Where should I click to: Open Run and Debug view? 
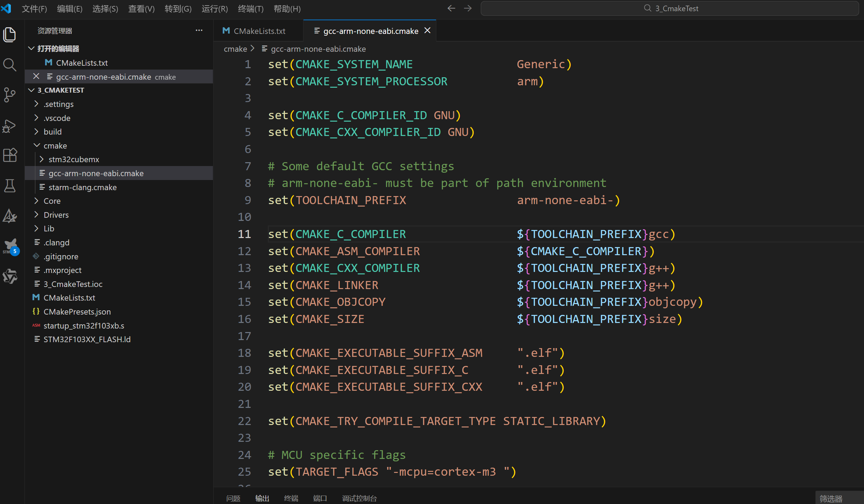click(10, 126)
